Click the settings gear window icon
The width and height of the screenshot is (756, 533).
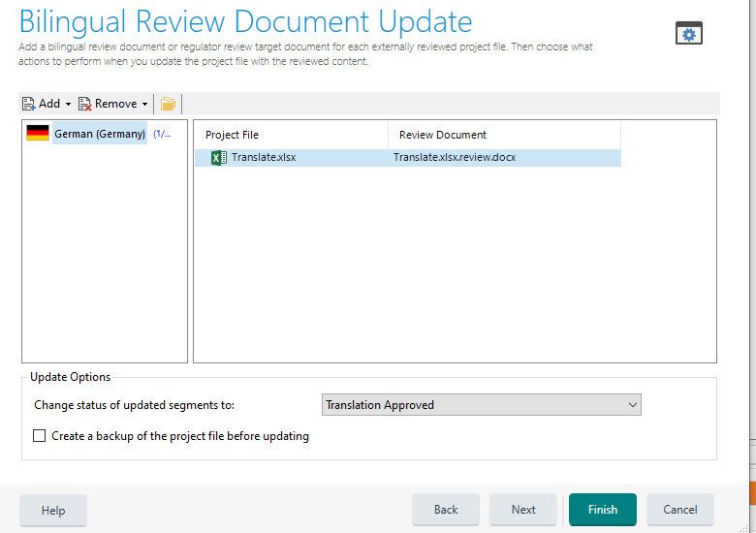coord(688,33)
